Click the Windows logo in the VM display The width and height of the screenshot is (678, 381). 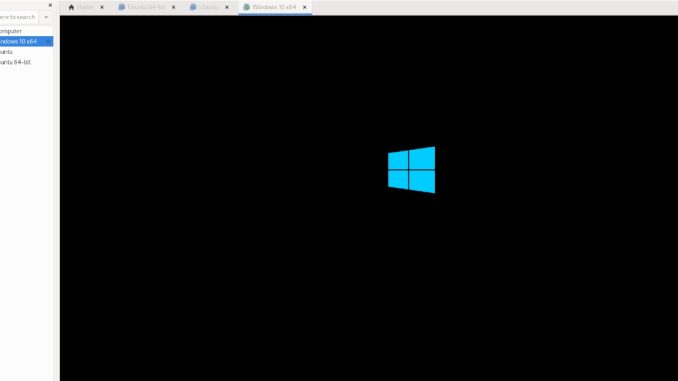click(412, 170)
